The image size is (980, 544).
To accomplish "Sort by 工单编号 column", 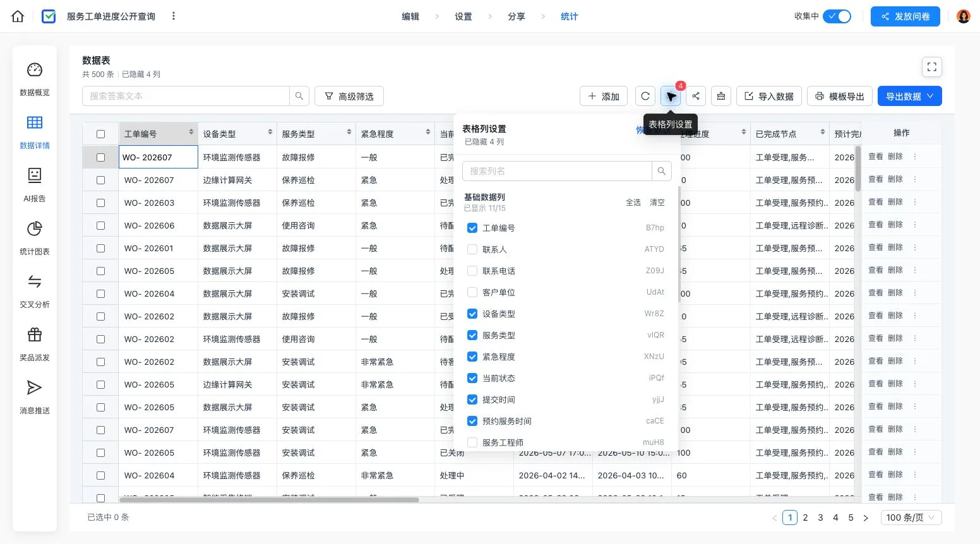I will [191, 132].
